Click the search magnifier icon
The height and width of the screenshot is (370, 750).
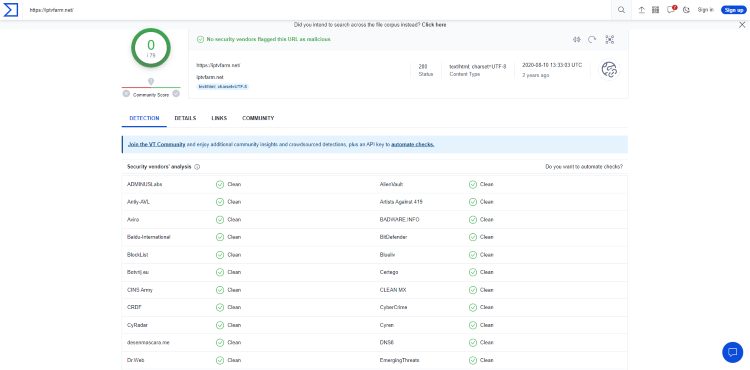click(621, 10)
